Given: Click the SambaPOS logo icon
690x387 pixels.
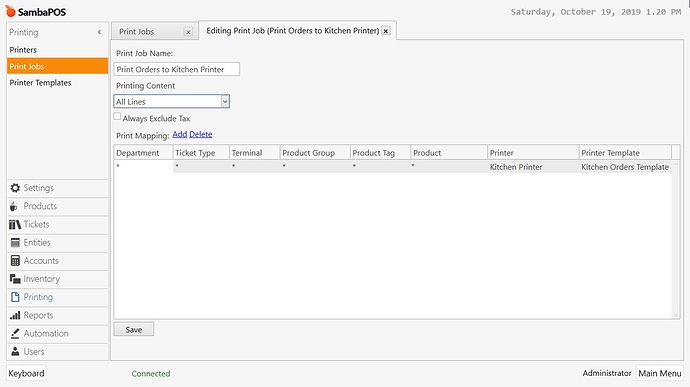Looking at the screenshot, I should 10,11.
